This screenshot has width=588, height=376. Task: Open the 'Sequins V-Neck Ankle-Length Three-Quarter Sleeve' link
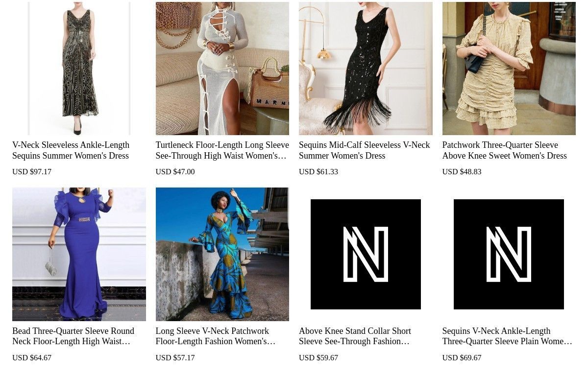508,336
